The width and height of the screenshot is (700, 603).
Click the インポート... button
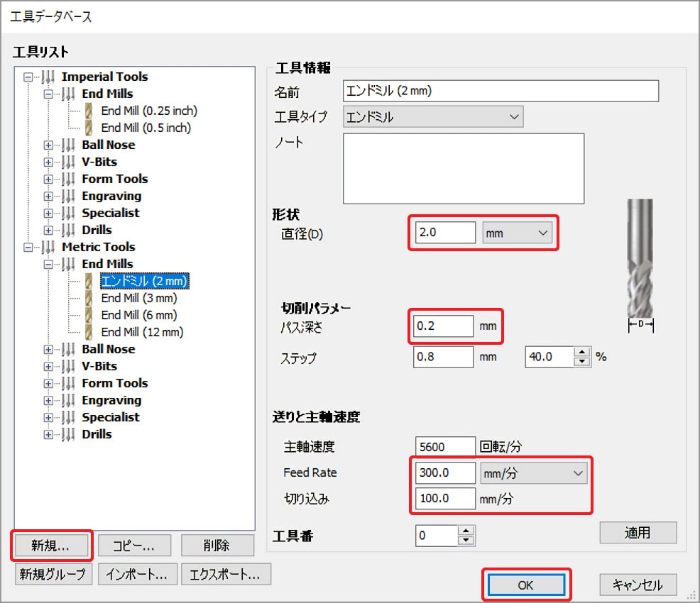(x=137, y=575)
